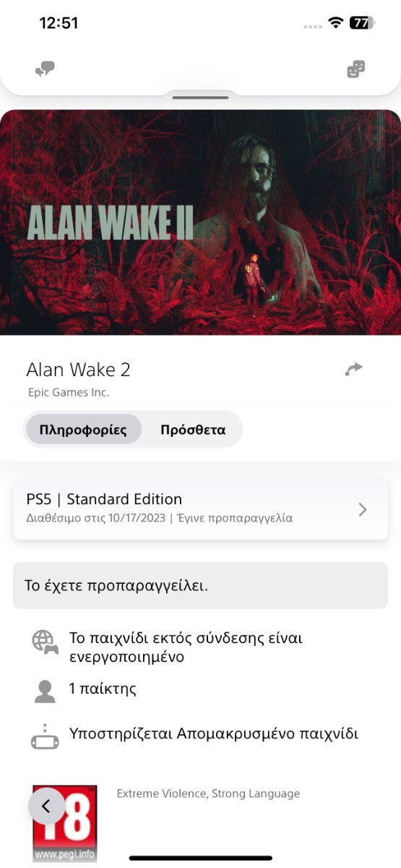Share Alan Wake 2 via arrow icon

353,370
